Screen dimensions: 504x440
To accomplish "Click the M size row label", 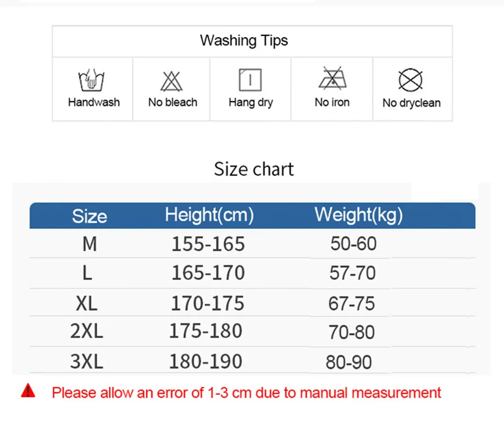I will [89, 244].
